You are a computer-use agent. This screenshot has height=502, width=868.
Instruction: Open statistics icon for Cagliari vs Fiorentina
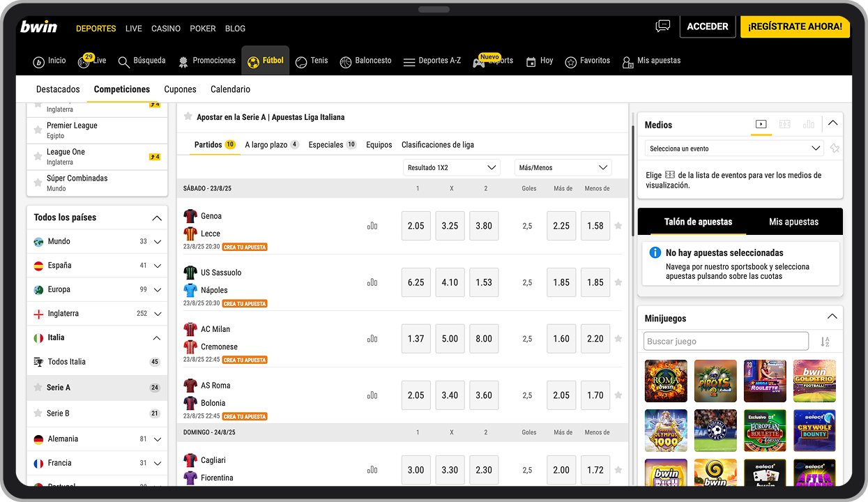(x=372, y=470)
